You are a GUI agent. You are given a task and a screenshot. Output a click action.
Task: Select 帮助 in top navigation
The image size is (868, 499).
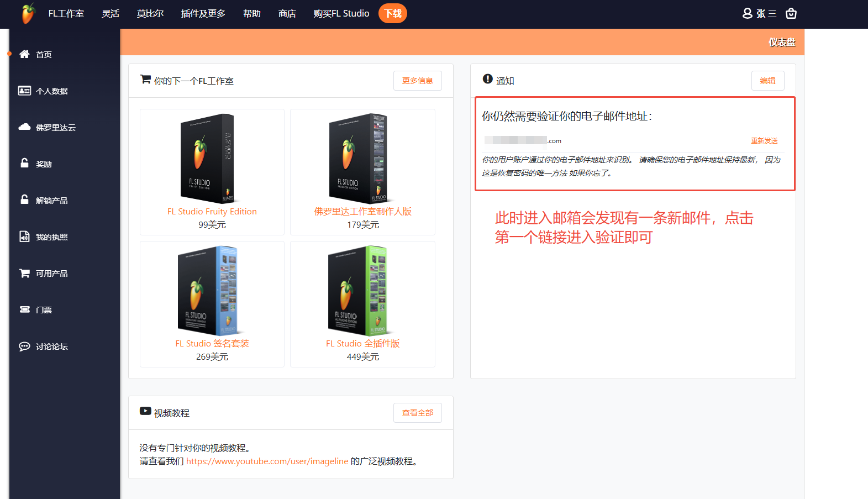click(x=251, y=13)
